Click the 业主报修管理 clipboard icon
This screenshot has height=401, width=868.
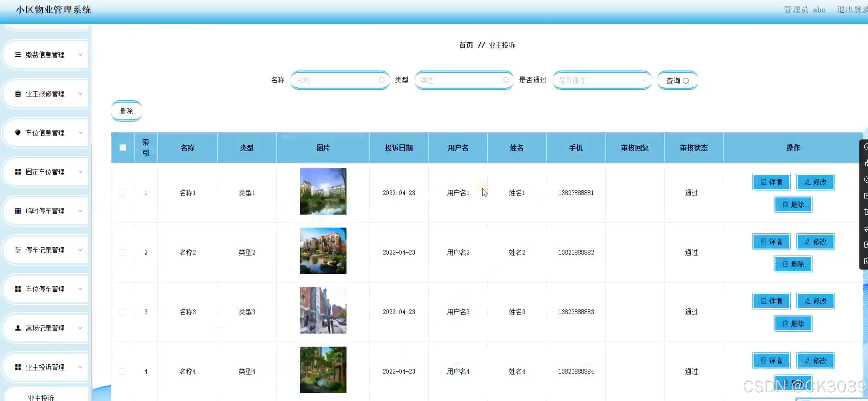[x=18, y=94]
